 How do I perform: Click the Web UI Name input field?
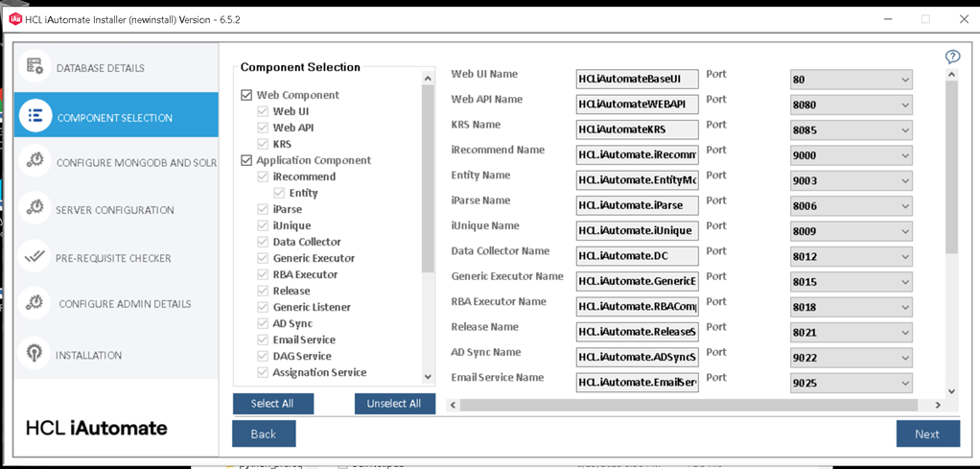[638, 80]
